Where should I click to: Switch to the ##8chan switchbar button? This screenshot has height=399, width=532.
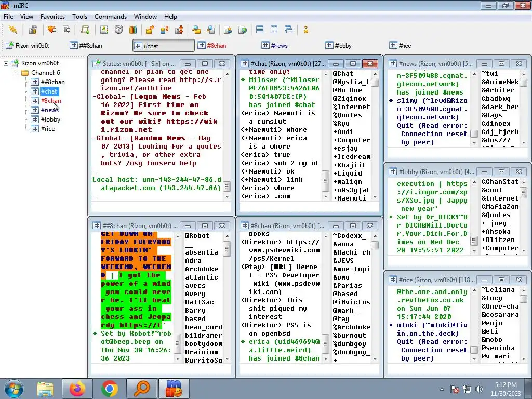pyautogui.click(x=99, y=46)
